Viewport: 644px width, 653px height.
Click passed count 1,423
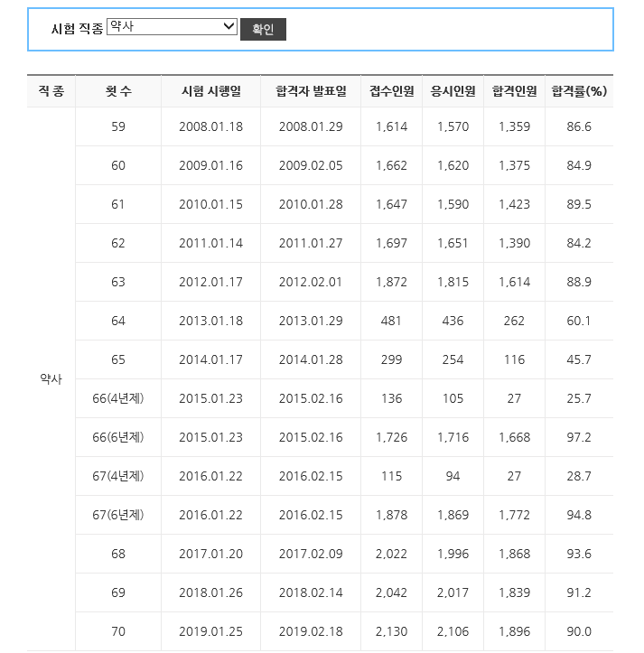click(x=515, y=204)
